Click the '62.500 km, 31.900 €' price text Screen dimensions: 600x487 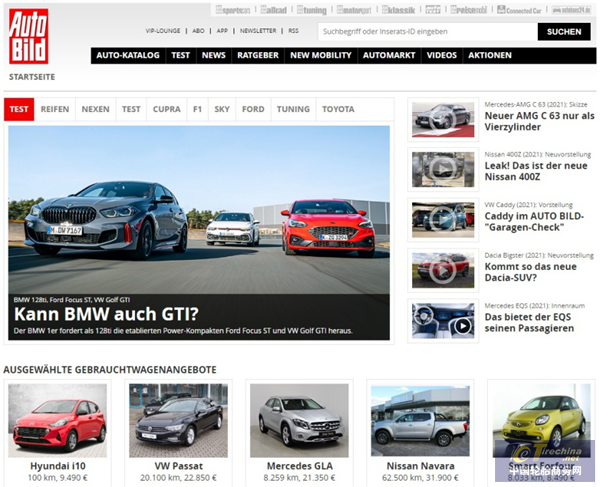(x=420, y=478)
